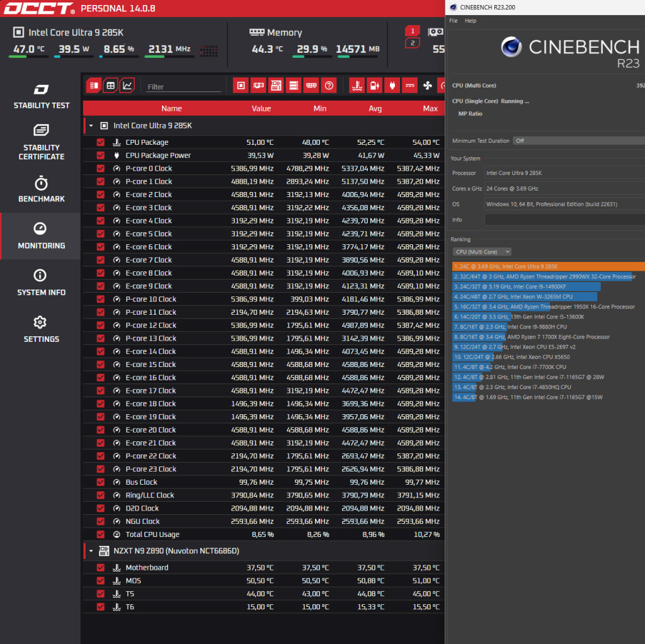Uncheck the Motherboard temperature checkbox

click(100, 567)
